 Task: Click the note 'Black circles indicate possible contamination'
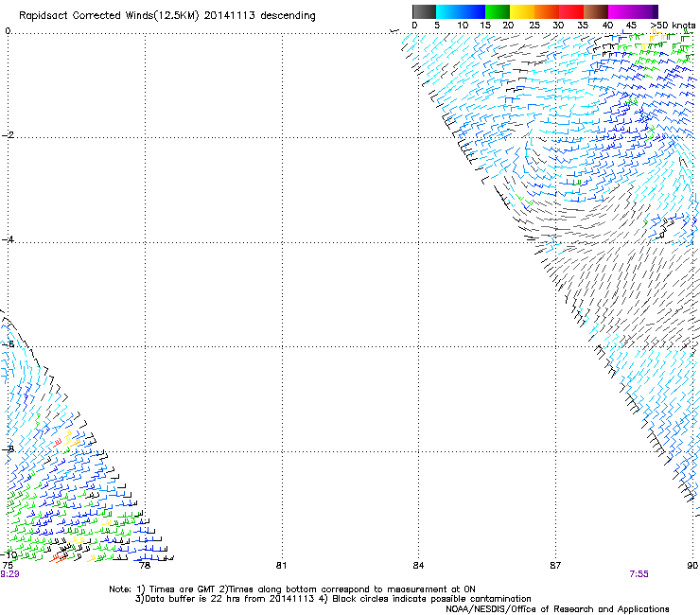click(431, 599)
